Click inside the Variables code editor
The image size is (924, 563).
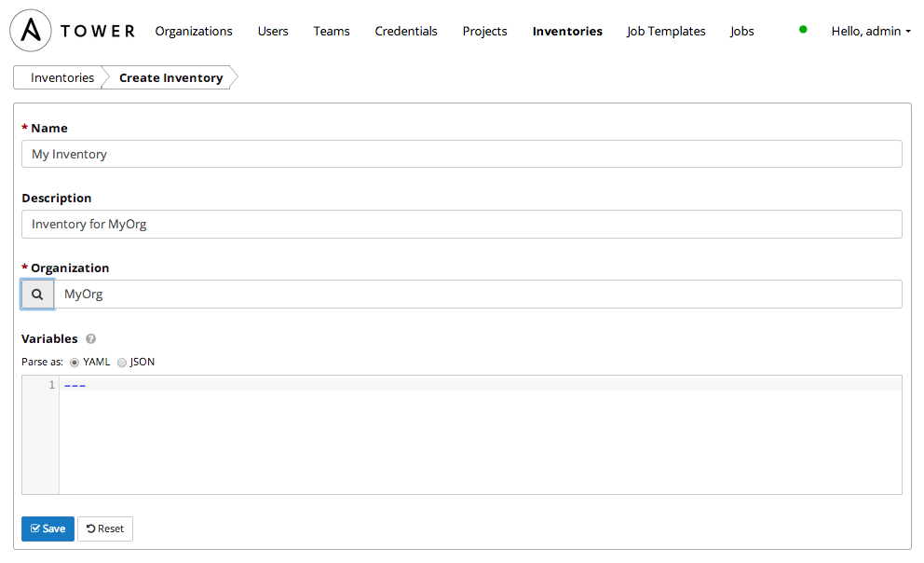[481, 435]
